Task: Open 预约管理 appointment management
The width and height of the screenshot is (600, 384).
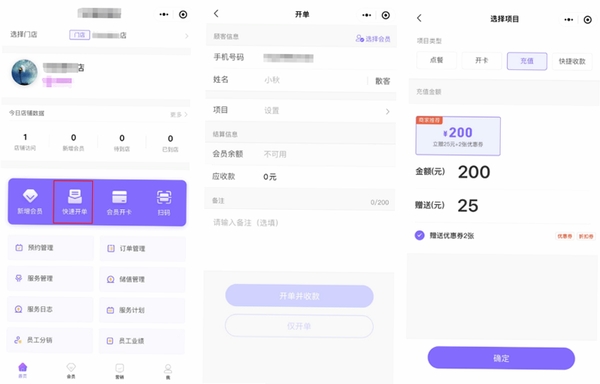Action: 51,248
